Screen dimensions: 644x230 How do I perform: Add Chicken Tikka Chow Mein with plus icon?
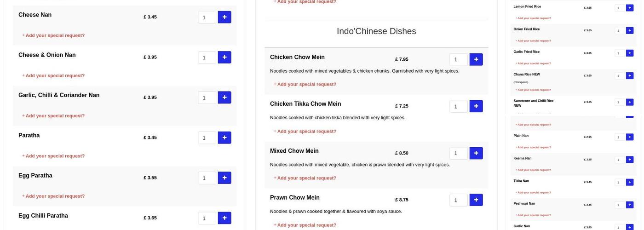[476, 106]
